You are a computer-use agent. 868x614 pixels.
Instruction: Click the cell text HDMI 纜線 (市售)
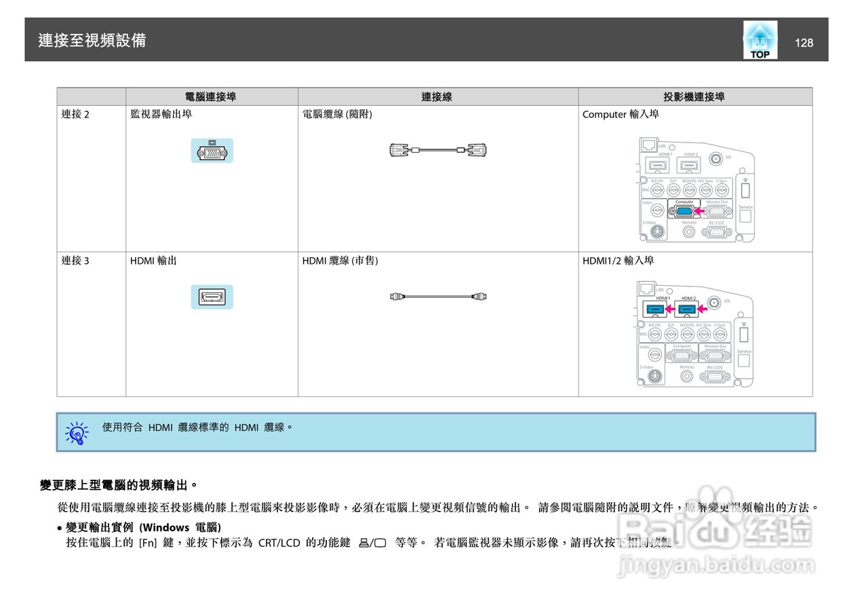pos(340,260)
